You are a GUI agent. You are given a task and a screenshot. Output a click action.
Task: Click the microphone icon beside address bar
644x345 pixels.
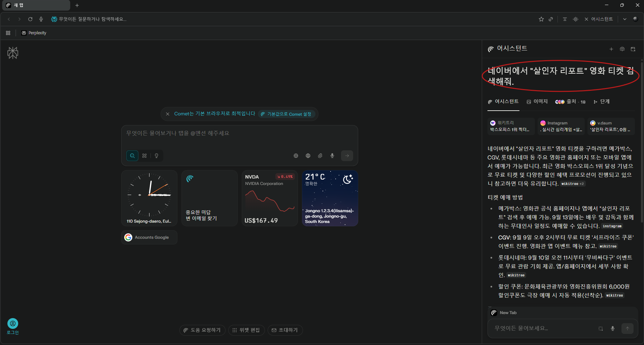41,19
